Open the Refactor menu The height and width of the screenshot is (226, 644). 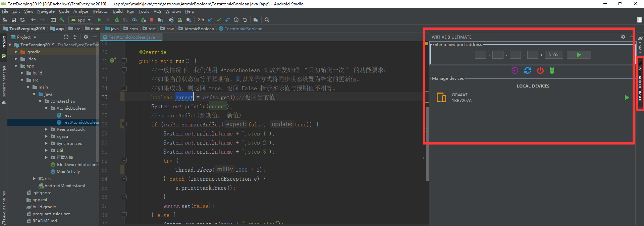click(101, 11)
